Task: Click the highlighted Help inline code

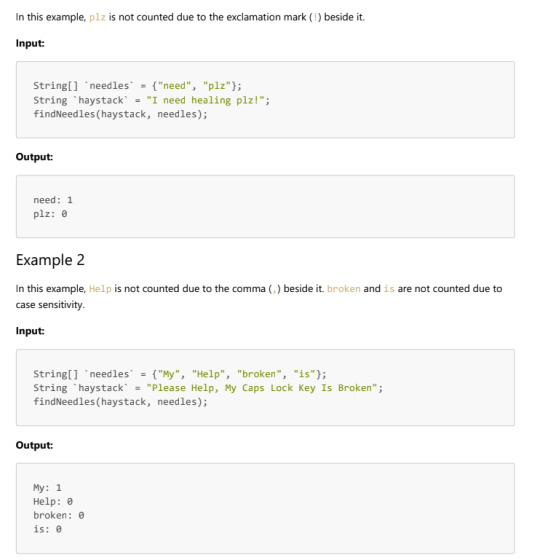Action: point(100,289)
